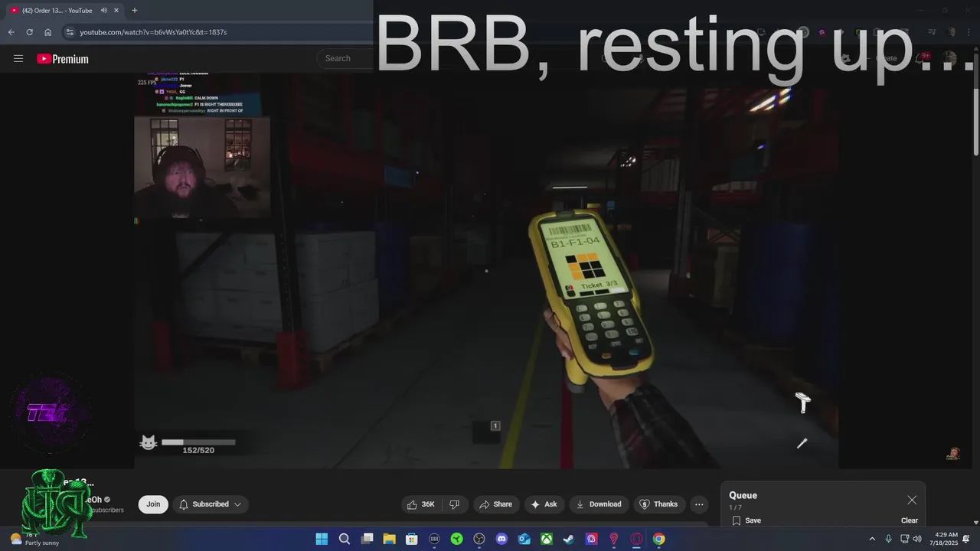This screenshot has width=980, height=551.
Task: Open Steam from taskbar
Action: [x=569, y=539]
